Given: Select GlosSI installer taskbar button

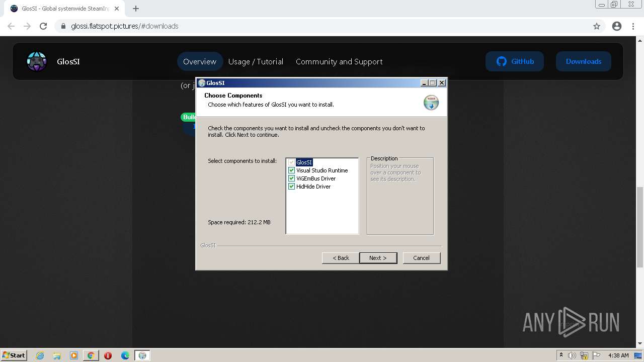Looking at the screenshot, I should point(142,355).
